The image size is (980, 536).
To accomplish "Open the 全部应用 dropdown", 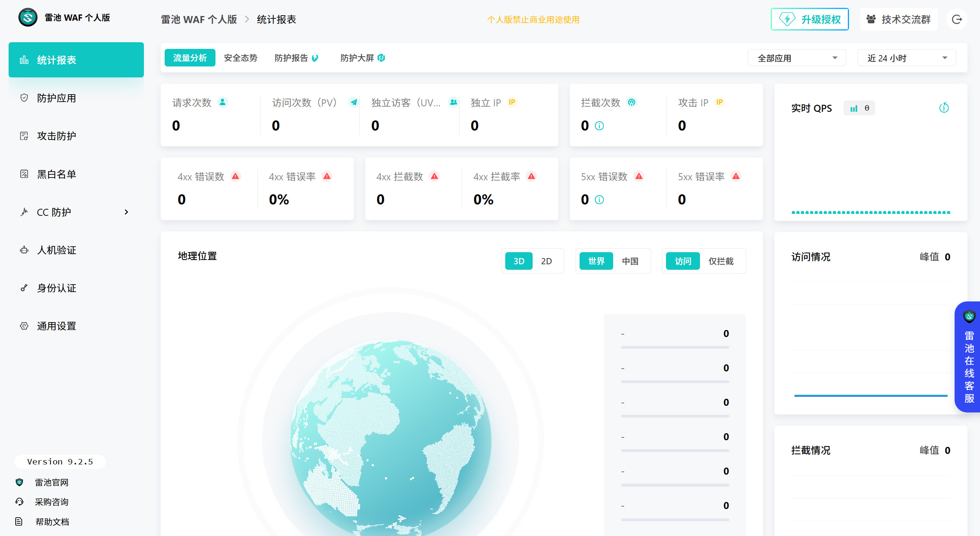I will click(x=797, y=57).
